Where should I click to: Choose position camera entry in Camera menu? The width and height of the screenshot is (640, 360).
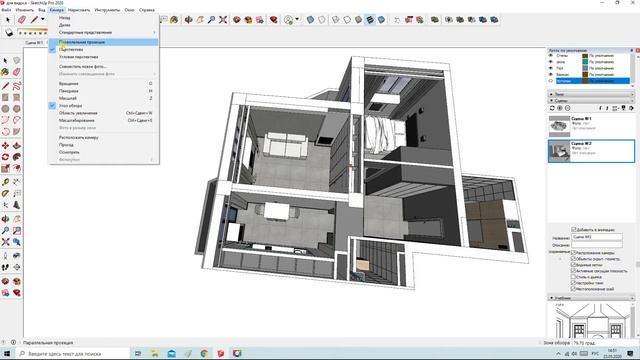tap(104, 138)
